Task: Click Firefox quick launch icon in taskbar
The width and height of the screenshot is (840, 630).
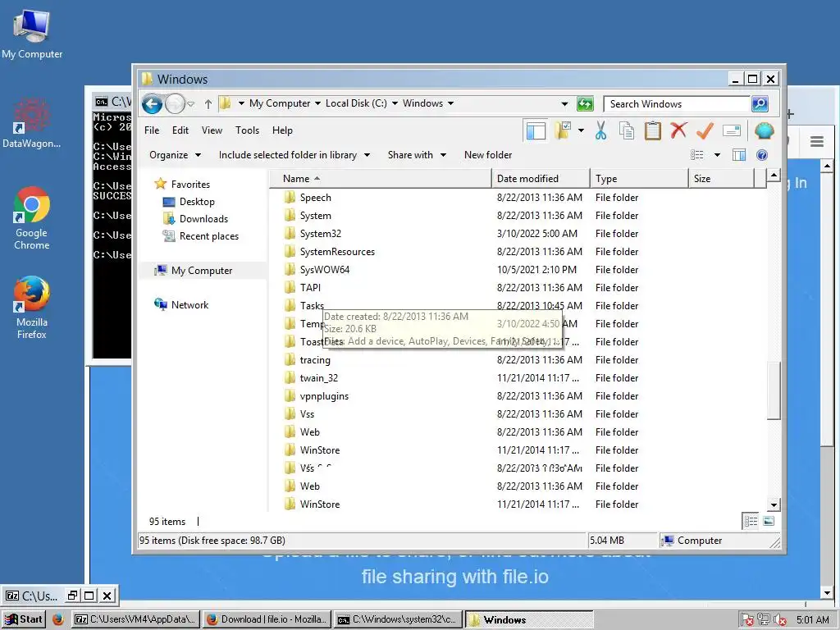Action: [58, 619]
